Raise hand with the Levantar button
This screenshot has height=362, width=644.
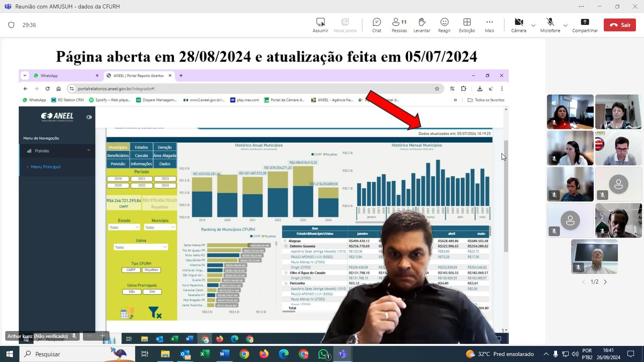click(422, 25)
